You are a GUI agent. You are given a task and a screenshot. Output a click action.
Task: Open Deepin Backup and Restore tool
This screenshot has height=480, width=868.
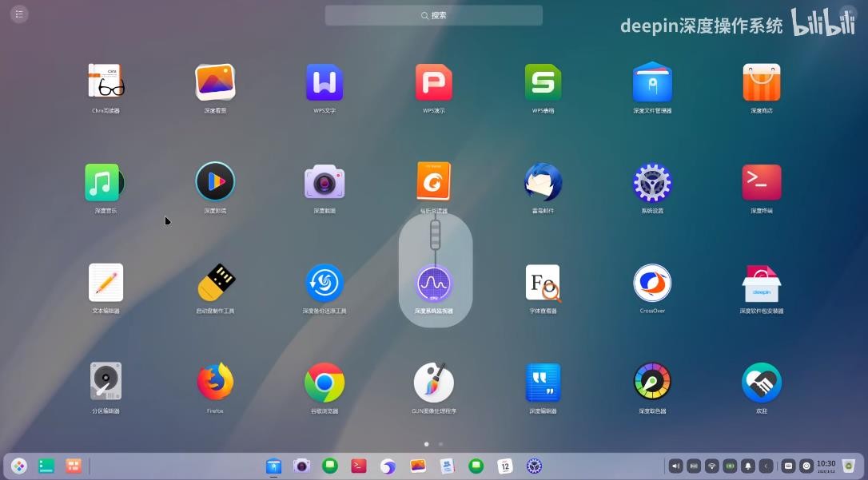click(x=325, y=284)
